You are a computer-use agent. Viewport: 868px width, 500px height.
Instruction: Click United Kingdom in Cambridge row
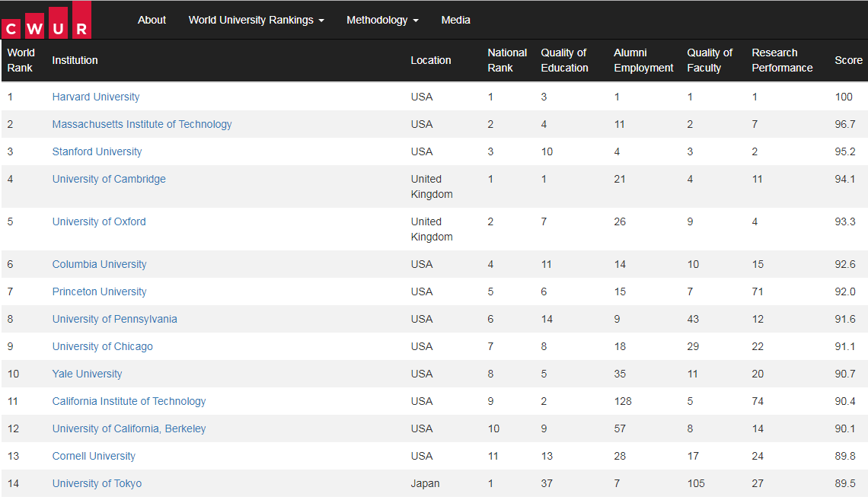(x=432, y=186)
